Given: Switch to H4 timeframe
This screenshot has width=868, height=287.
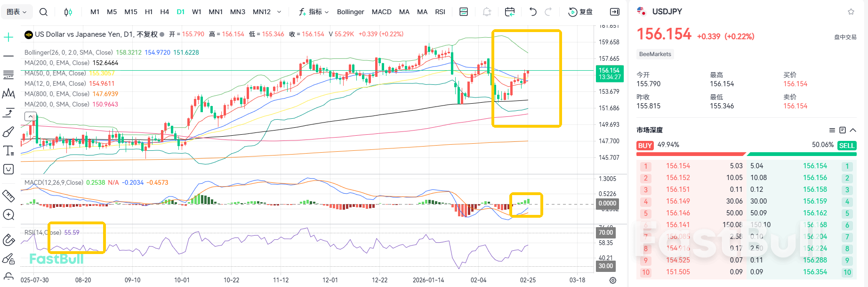Looking at the screenshot, I should point(164,12).
